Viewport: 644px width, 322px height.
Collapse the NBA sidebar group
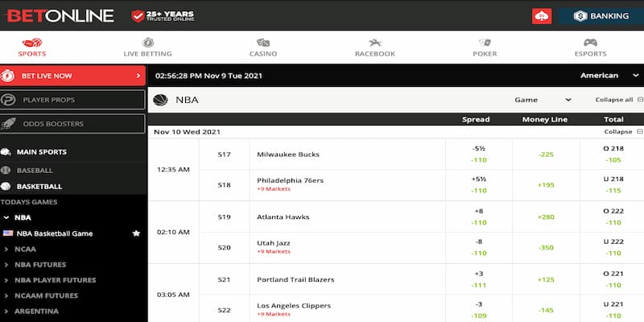pos(6,217)
